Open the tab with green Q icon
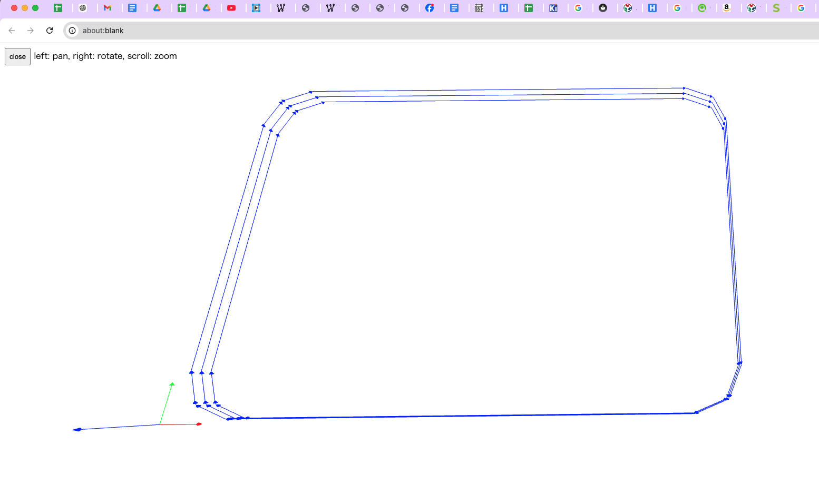 701,8
